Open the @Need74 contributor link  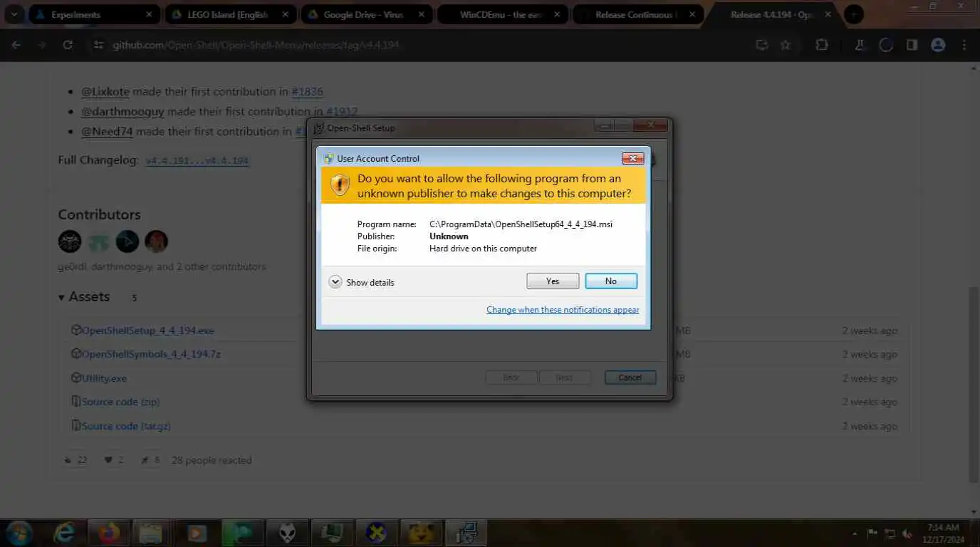pos(107,131)
